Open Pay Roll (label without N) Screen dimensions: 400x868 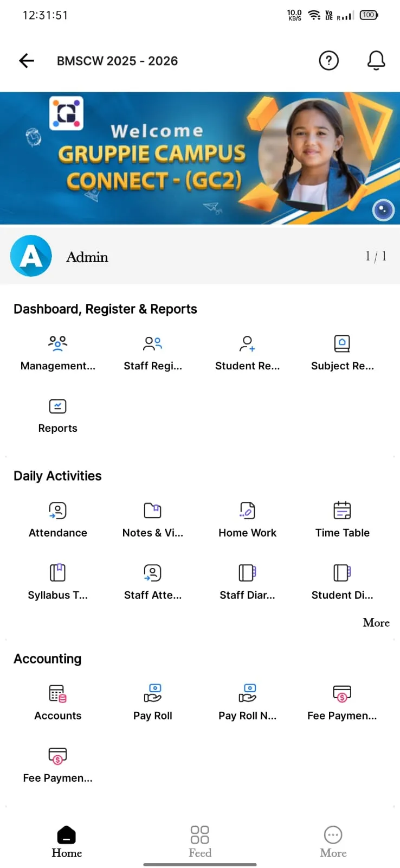click(153, 703)
